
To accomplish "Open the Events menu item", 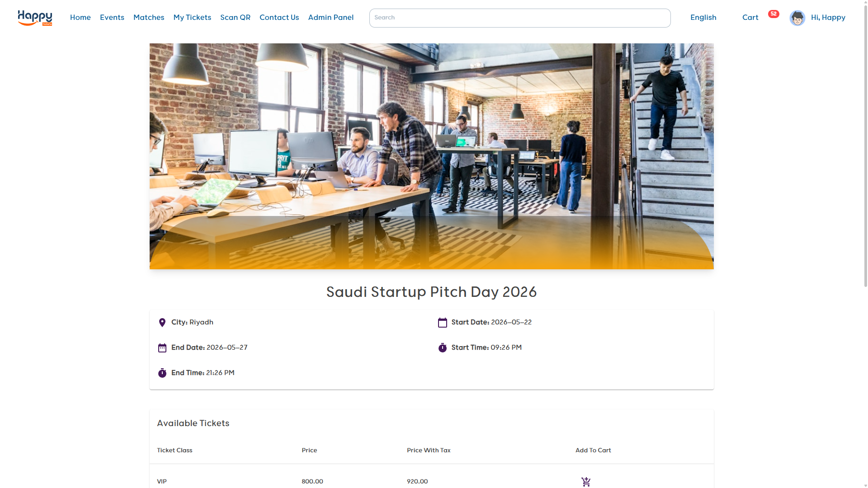I will (x=112, y=18).
